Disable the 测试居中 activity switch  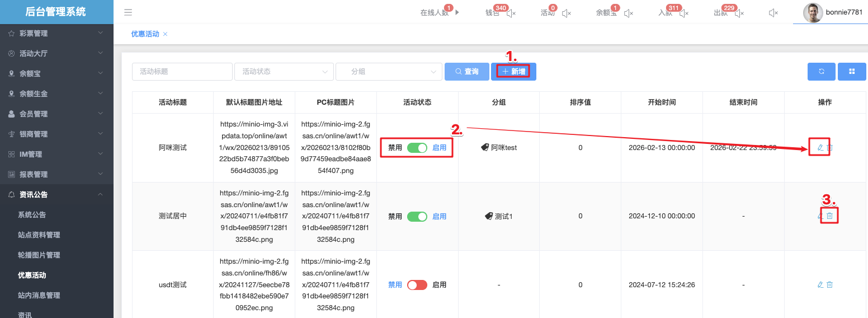(x=417, y=216)
